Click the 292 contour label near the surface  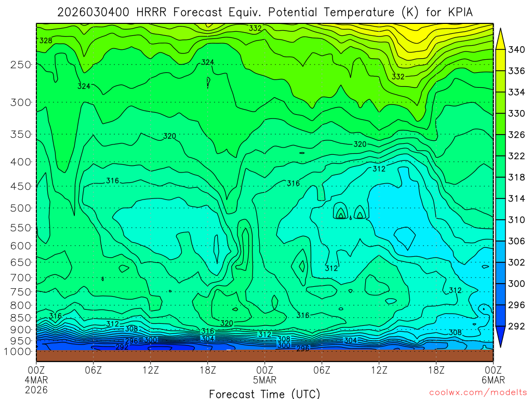click(122, 347)
